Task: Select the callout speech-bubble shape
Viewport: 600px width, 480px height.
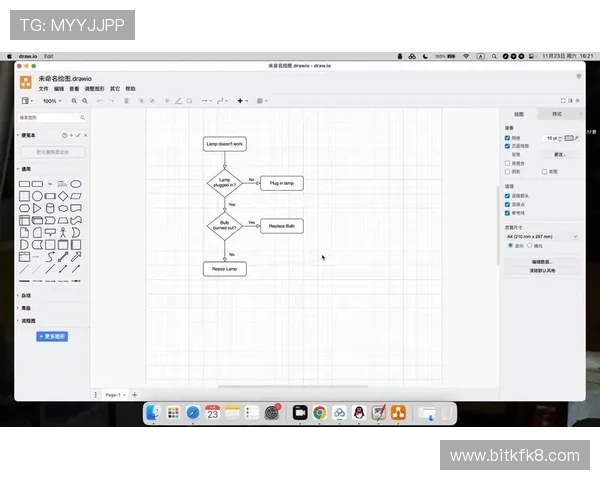Action: tap(50, 232)
